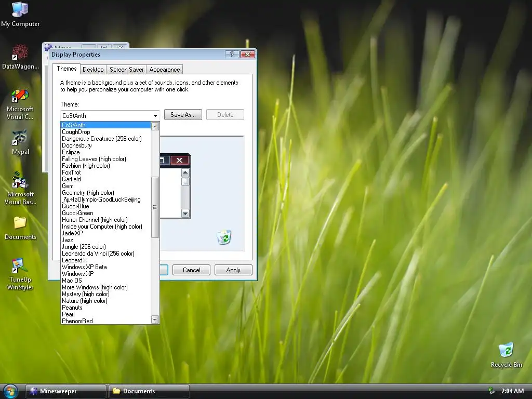Click the Display Properties help button
The width and height of the screenshot is (532, 399).
click(232, 54)
